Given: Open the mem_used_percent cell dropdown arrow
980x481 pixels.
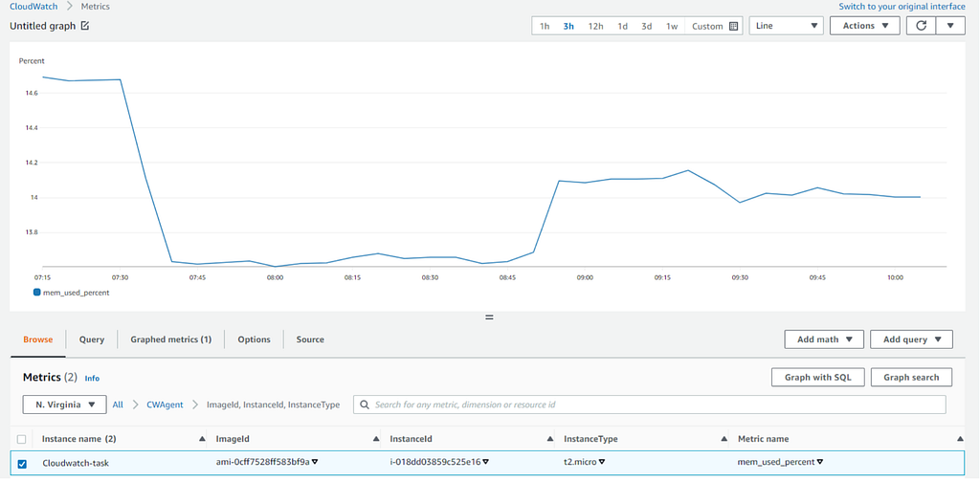Looking at the screenshot, I should point(819,463).
